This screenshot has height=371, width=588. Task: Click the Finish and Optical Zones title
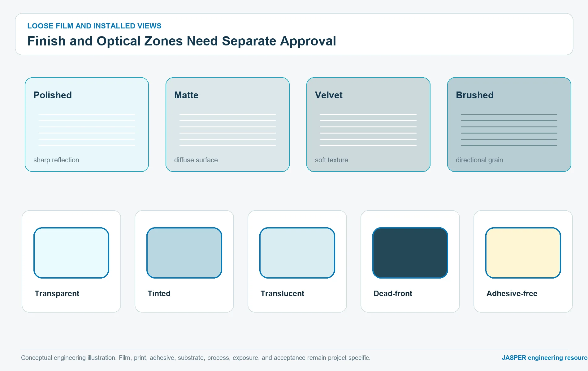(182, 41)
